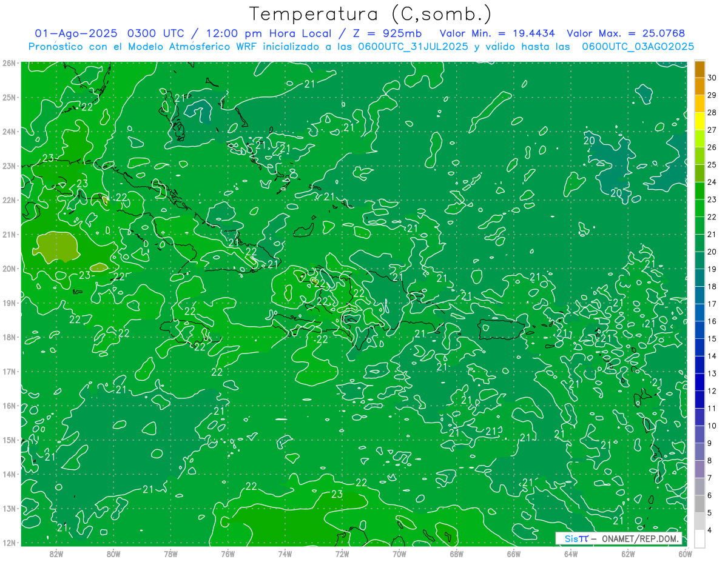Click the 26N latitude axis label

tap(9, 63)
